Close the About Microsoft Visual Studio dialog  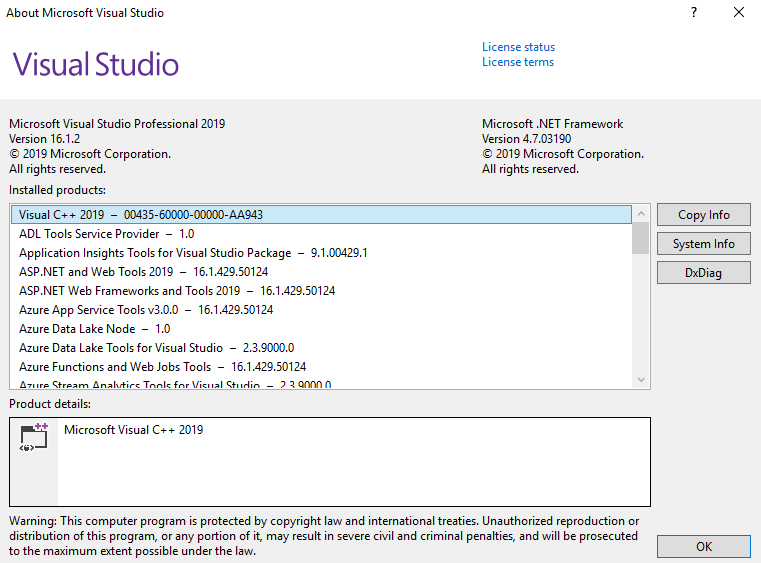739,12
